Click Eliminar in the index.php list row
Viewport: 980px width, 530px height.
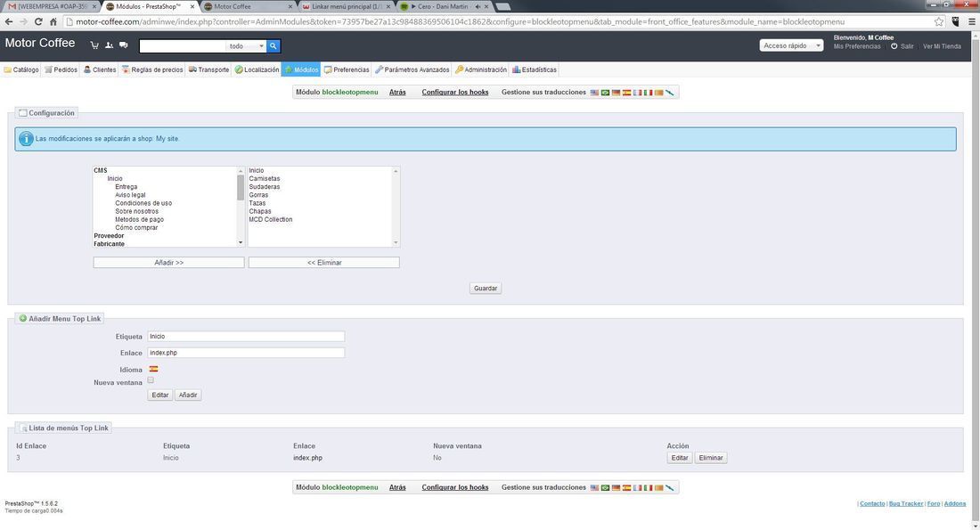[711, 458]
